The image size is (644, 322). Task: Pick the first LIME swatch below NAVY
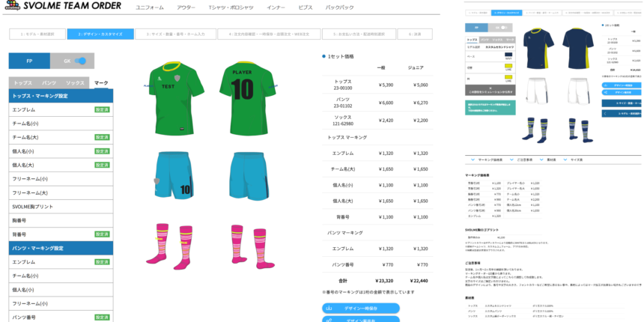point(508,66)
